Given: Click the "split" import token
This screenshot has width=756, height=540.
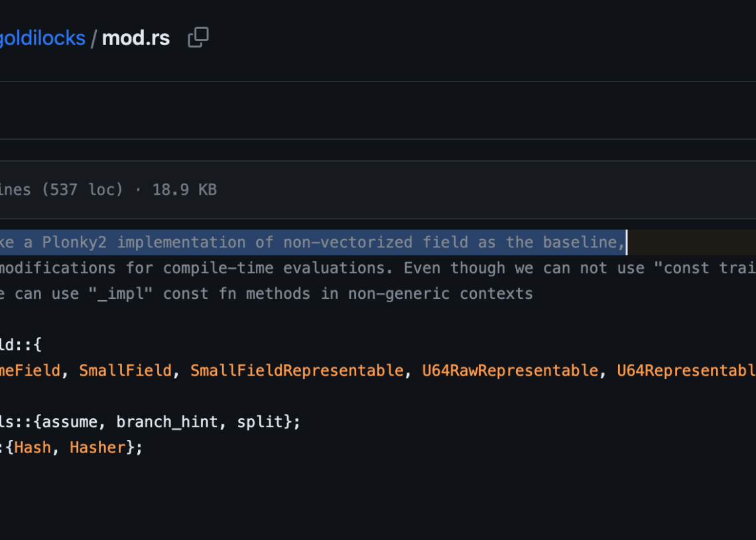Looking at the screenshot, I should point(255,422).
